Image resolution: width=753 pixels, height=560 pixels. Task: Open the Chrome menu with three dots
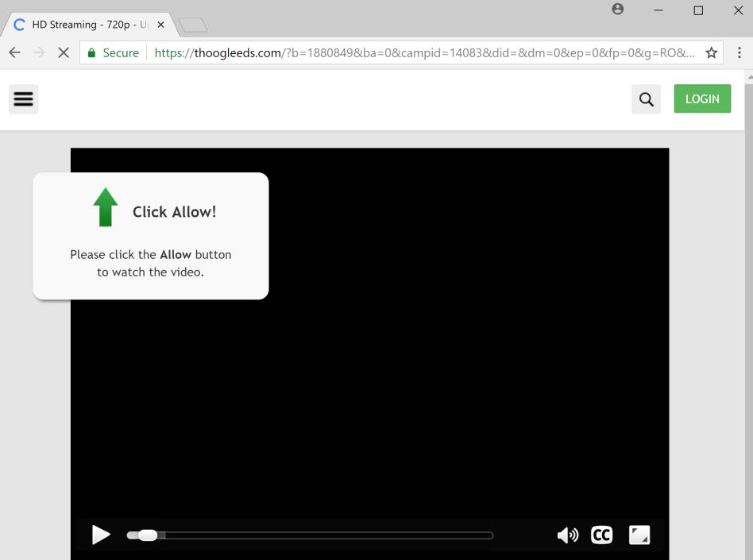coord(739,52)
